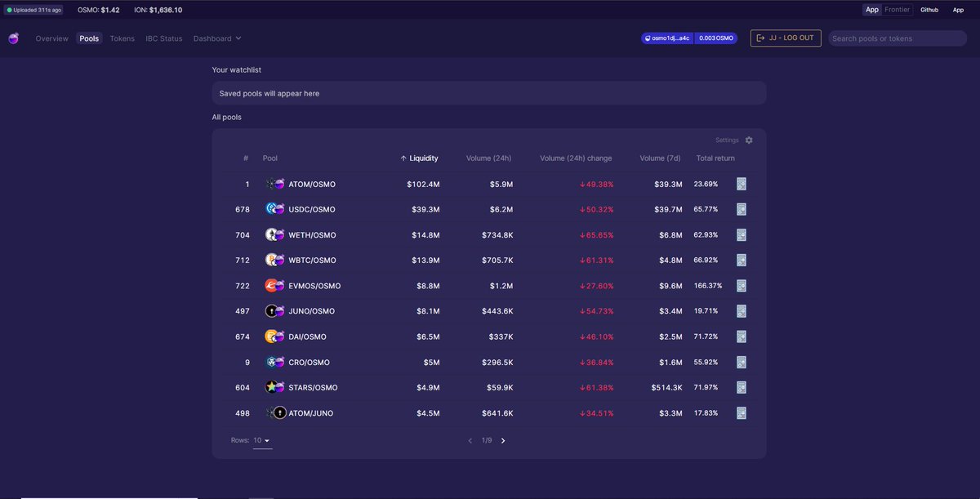This screenshot has height=499, width=980.
Task: Click the 50.32% volume change value
Action: [x=596, y=210]
